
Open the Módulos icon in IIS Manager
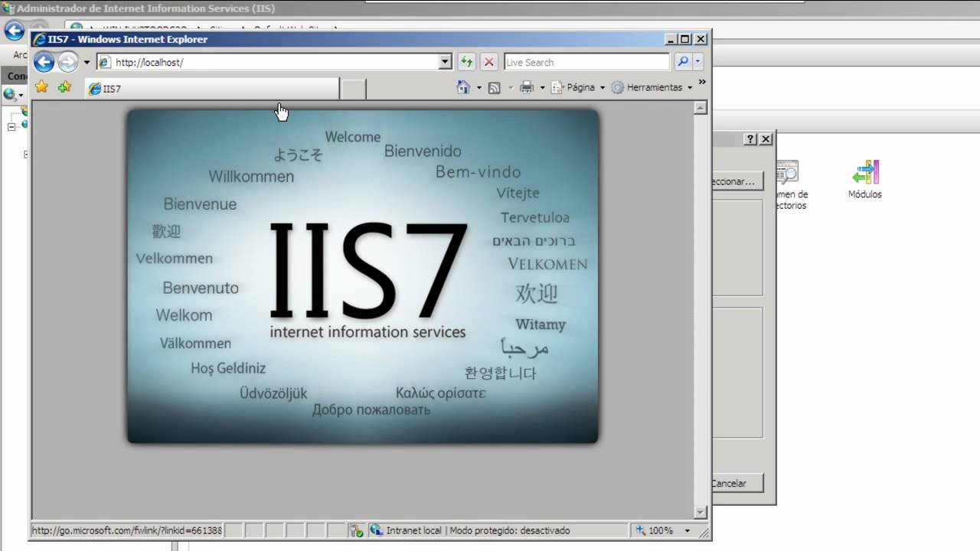tap(864, 180)
